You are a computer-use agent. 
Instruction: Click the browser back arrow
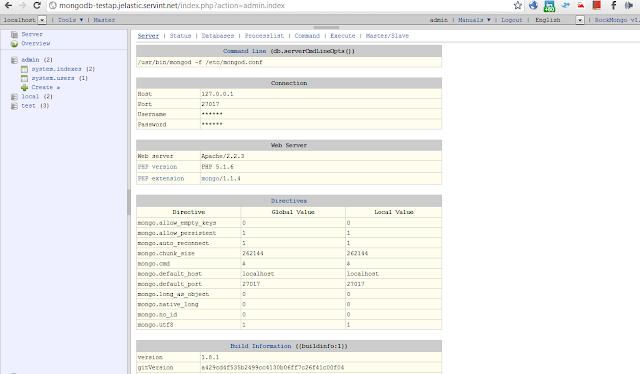pos(8,5)
